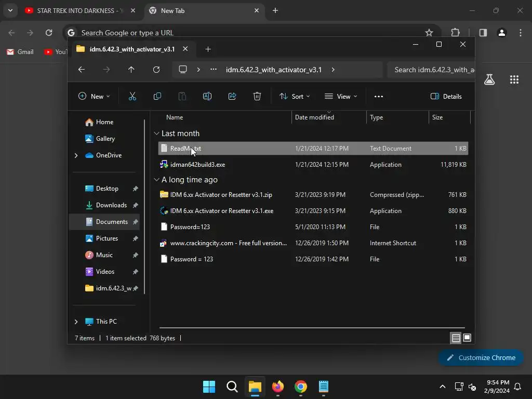Screen dimensions: 532x399
Task: Select IDM 6.xx Activator or Resetter v3.1.zip
Action: 313,195
